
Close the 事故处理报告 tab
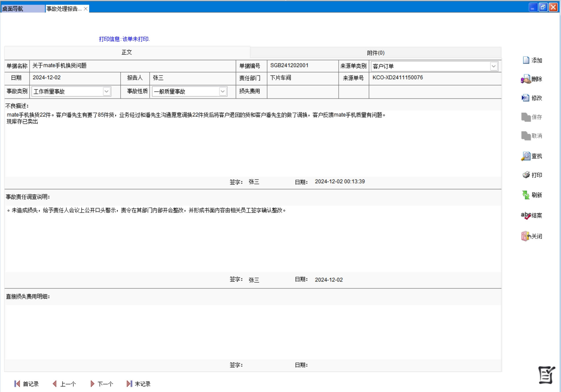click(86, 9)
